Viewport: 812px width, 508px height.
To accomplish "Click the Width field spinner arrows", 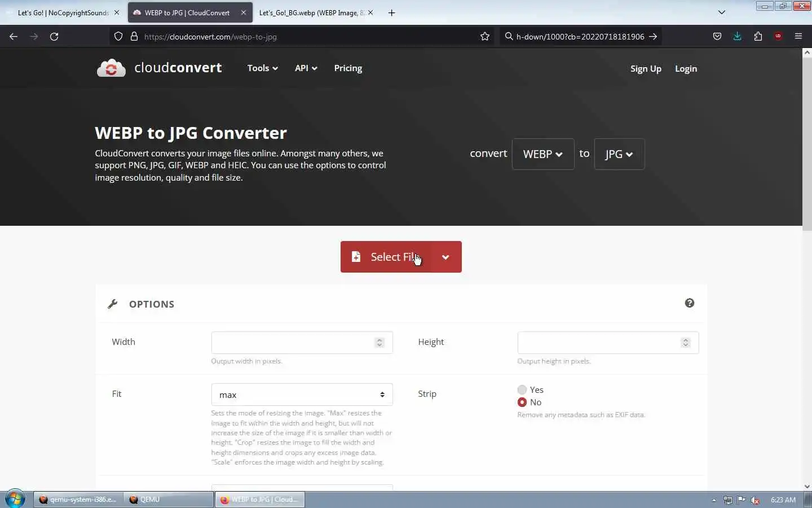I will click(x=379, y=343).
